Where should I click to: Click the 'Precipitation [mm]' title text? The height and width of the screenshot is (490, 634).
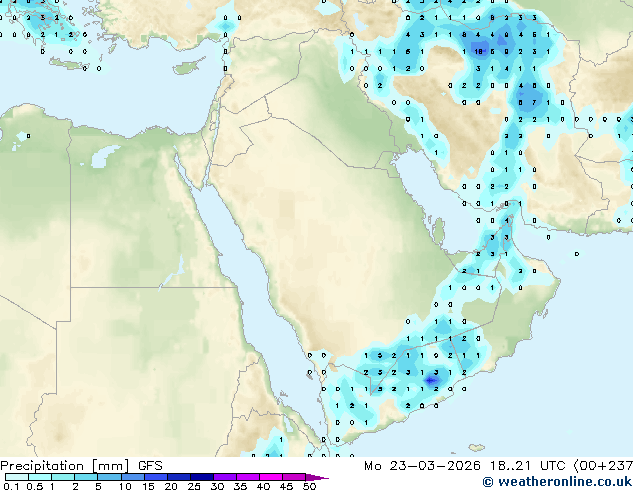coord(65,466)
